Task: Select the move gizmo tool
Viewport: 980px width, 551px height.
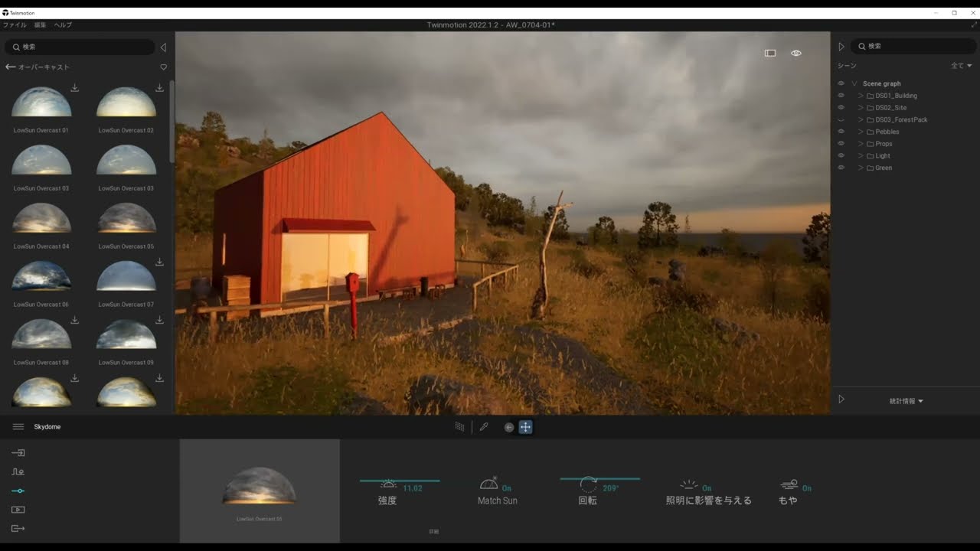Action: point(525,427)
